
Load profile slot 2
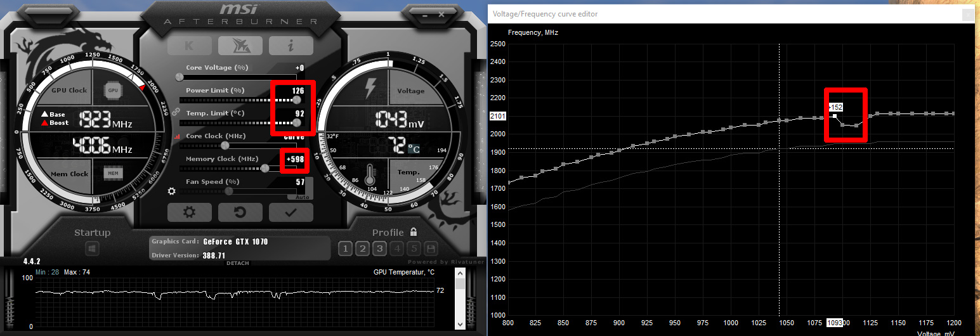pos(362,249)
